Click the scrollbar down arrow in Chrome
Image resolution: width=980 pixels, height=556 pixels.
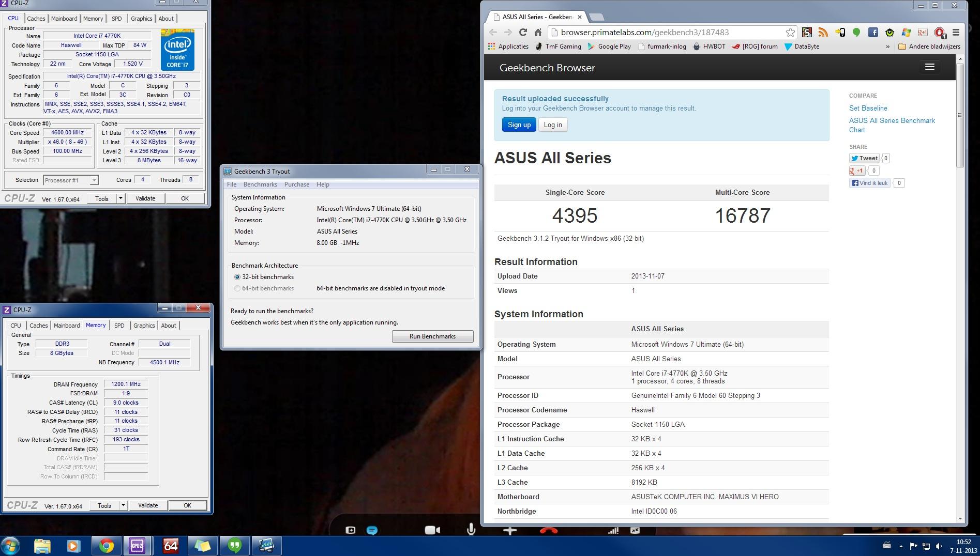[x=960, y=518]
